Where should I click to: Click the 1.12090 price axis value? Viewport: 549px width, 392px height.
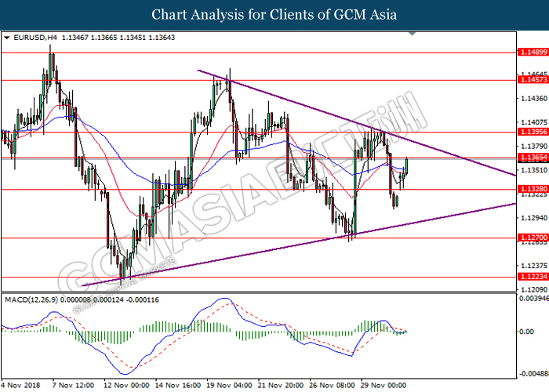pos(534,289)
